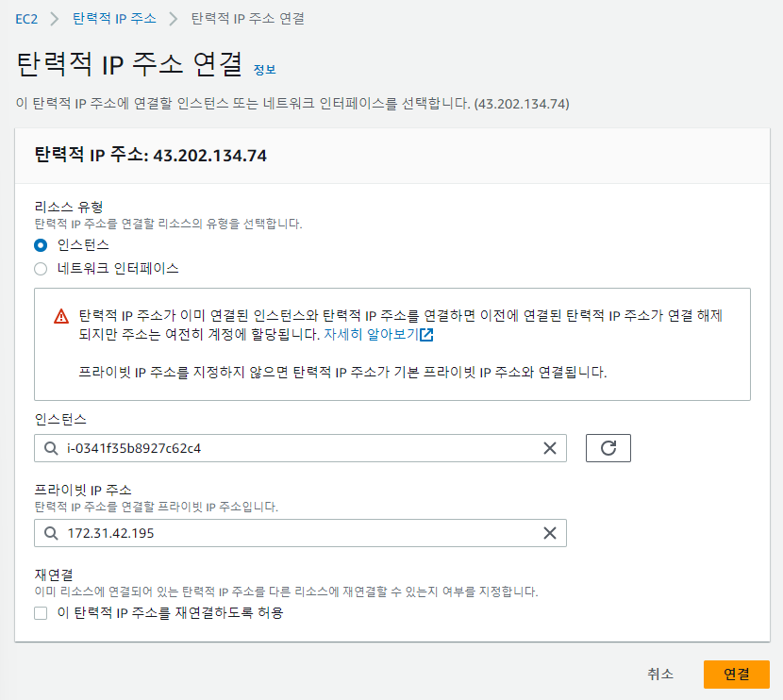Click the instance search field with i-0341f35b8927c62c4
This screenshot has height=700, width=783.
(x=300, y=448)
